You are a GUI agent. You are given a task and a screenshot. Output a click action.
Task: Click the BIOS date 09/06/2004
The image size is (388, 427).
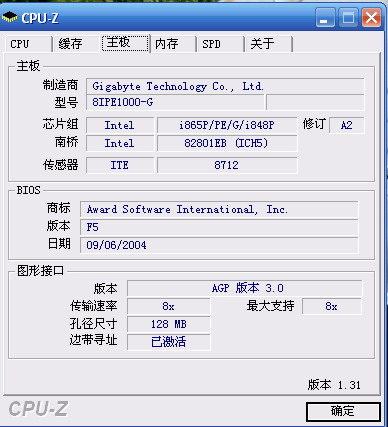pos(219,245)
